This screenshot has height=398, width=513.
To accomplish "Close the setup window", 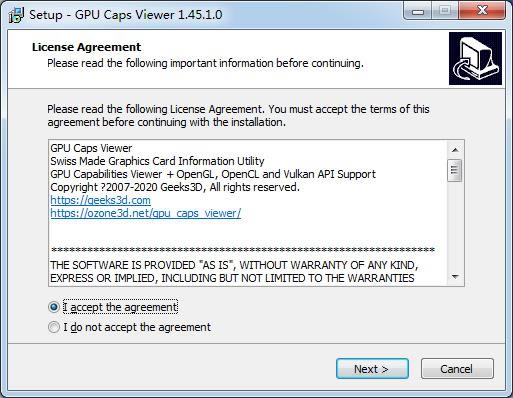I will [x=482, y=11].
